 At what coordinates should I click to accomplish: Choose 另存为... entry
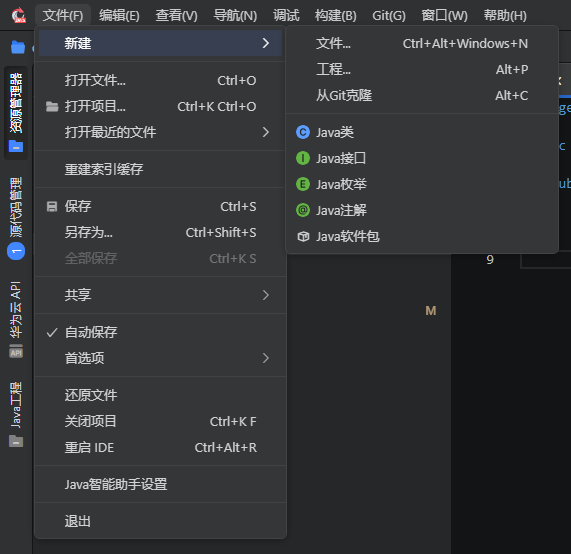click(161, 232)
